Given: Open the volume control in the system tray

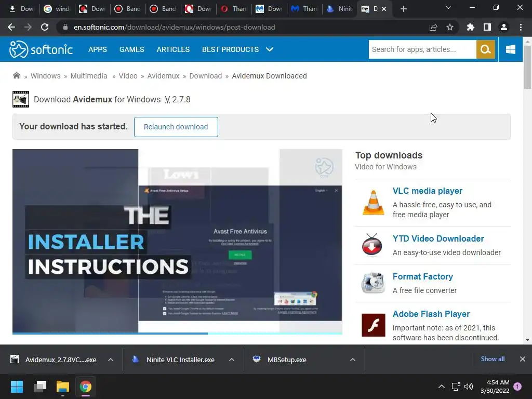Looking at the screenshot, I should tap(469, 387).
